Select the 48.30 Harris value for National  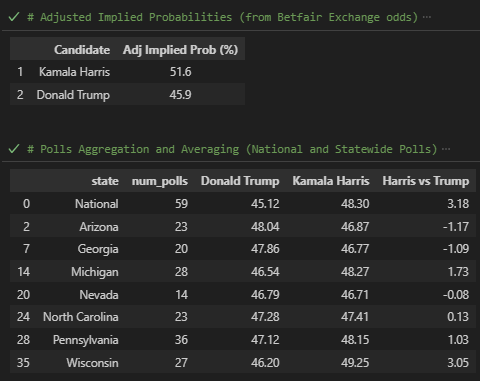355,204
